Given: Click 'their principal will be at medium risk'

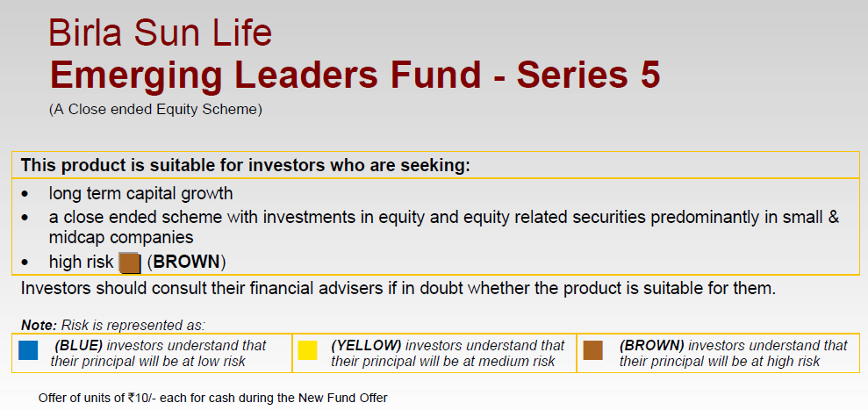Looking at the screenshot, I should [x=443, y=362].
